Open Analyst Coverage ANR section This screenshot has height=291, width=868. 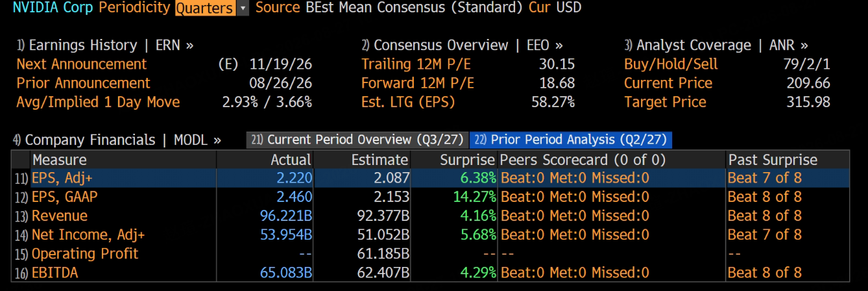716,45
